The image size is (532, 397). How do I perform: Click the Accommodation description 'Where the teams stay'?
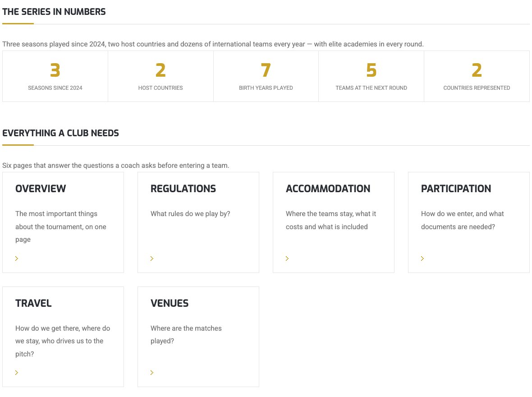331,220
